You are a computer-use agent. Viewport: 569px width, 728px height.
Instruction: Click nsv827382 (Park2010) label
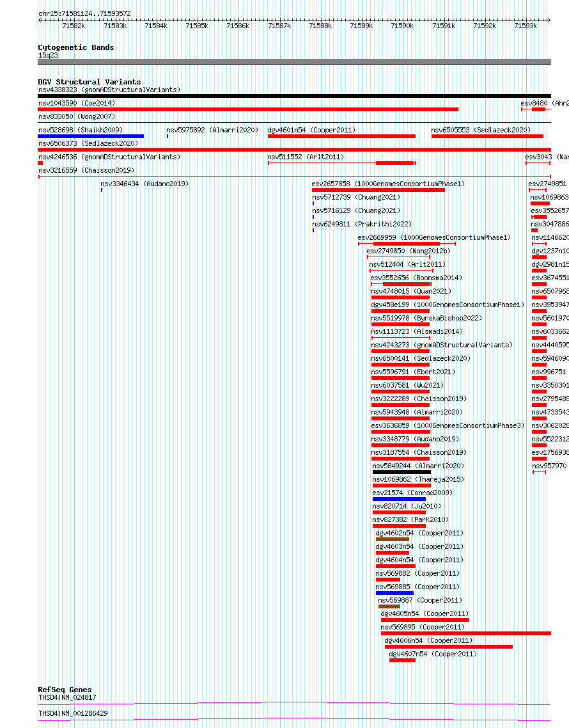pos(410,521)
